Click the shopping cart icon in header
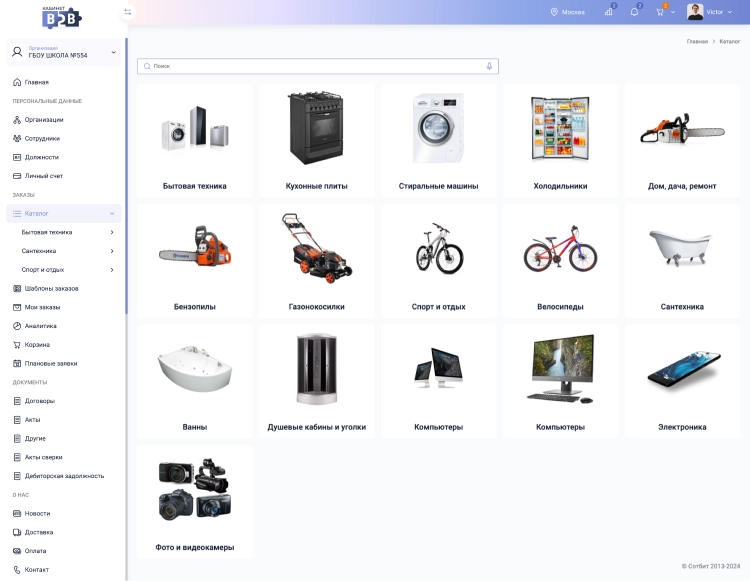The height and width of the screenshot is (581, 750). click(x=660, y=12)
